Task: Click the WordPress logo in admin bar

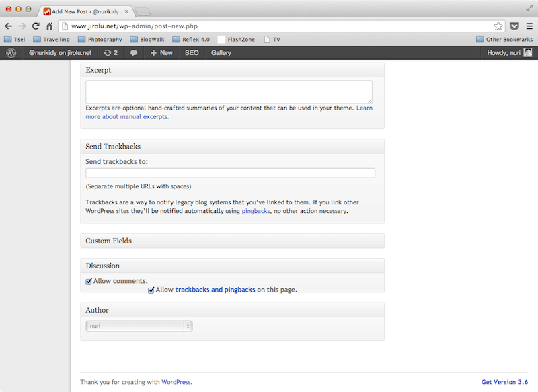Action: pos(11,52)
